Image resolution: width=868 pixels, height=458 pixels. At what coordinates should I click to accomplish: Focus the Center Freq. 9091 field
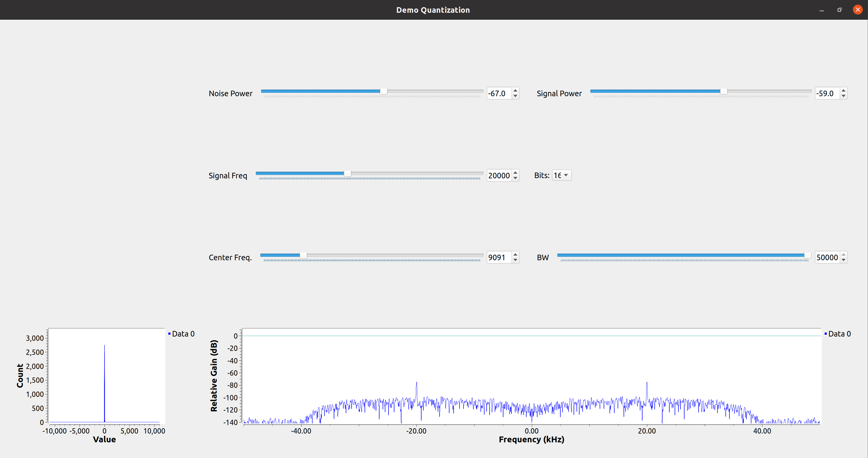click(x=499, y=257)
